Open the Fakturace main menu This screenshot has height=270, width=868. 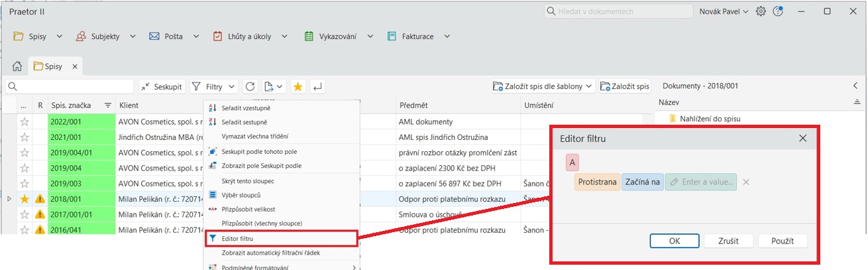(x=418, y=36)
